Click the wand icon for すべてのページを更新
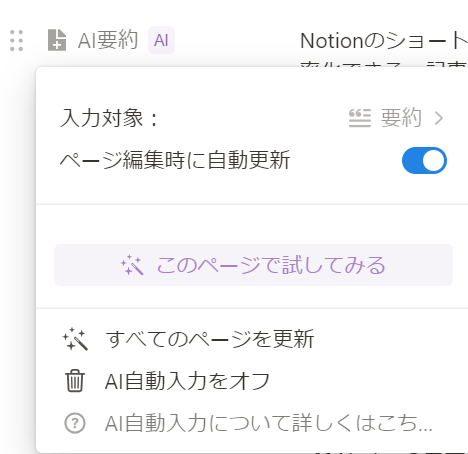The height and width of the screenshot is (454, 468). tap(75, 339)
